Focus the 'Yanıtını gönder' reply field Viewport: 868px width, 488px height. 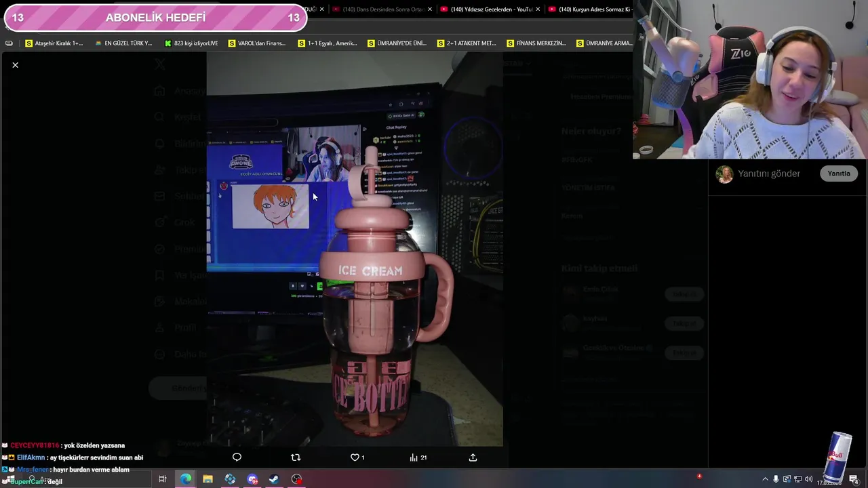(769, 174)
